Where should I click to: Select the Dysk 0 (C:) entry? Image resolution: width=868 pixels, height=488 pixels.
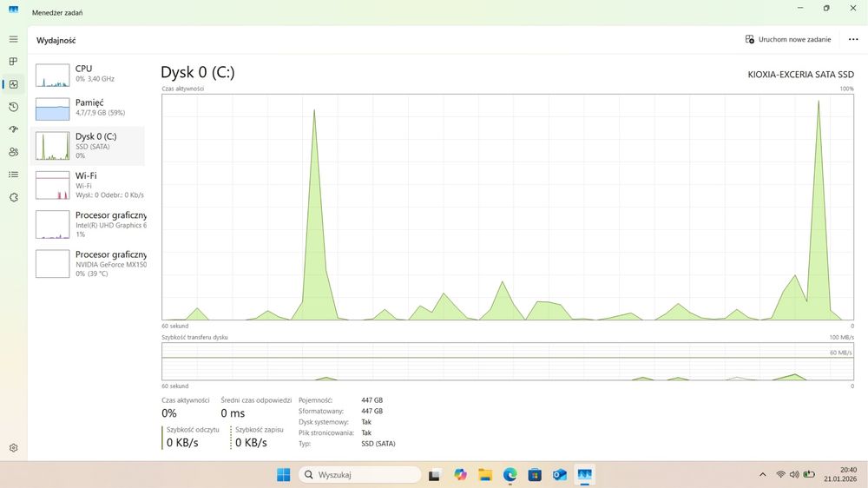point(89,146)
